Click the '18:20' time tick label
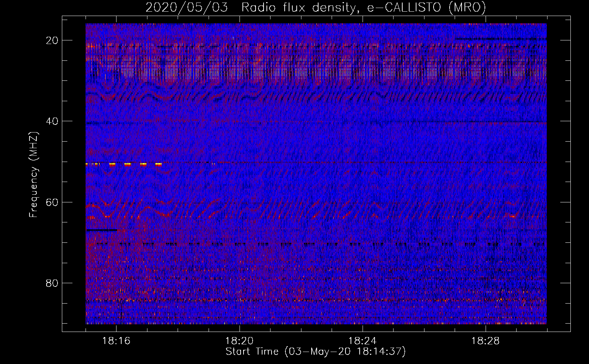Image resolution: width=589 pixels, height=364 pixels. pyautogui.click(x=240, y=341)
